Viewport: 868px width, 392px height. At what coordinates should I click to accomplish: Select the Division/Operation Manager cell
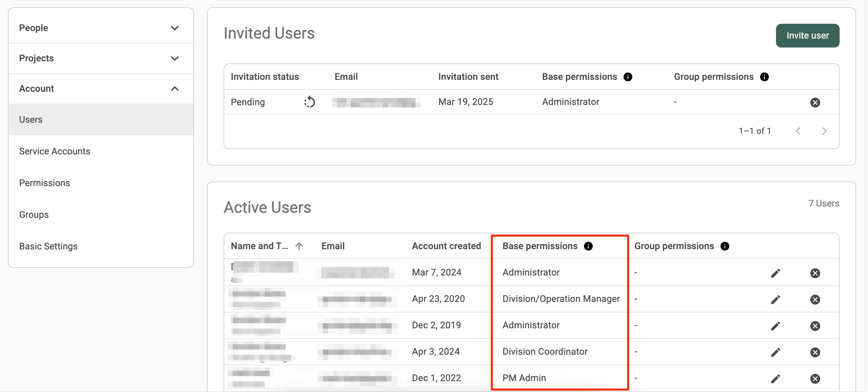click(561, 299)
